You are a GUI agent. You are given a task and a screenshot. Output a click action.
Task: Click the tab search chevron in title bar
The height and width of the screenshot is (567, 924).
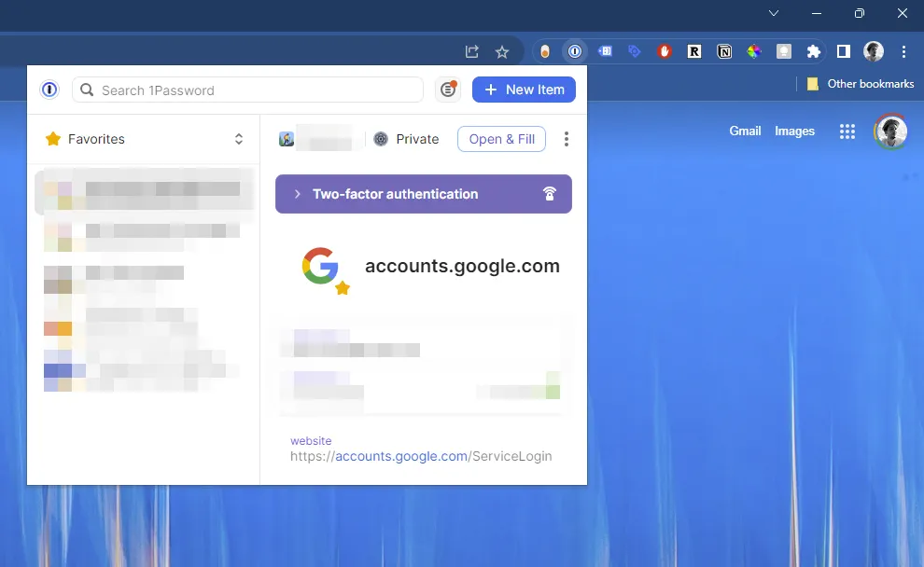pyautogui.click(x=774, y=13)
